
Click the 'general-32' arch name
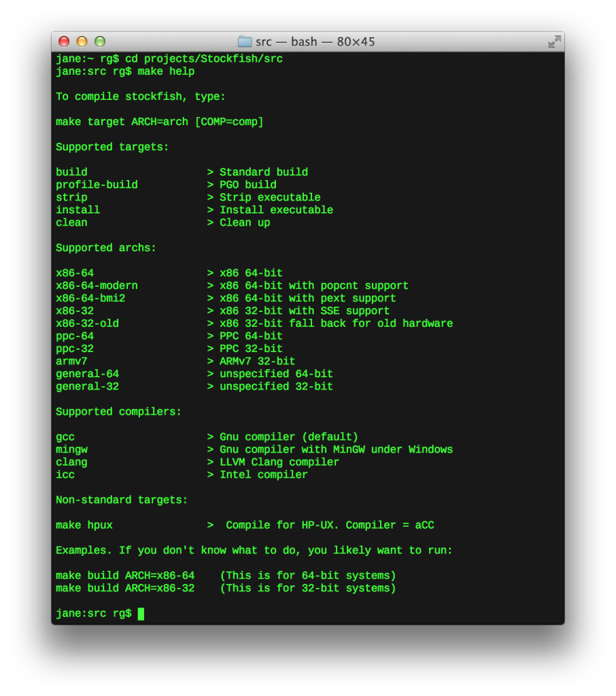click(x=88, y=387)
